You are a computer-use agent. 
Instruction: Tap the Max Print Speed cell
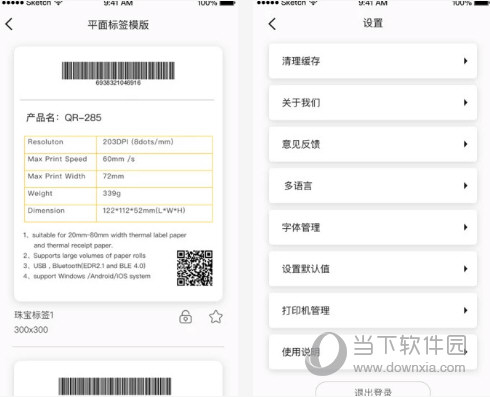point(60,162)
